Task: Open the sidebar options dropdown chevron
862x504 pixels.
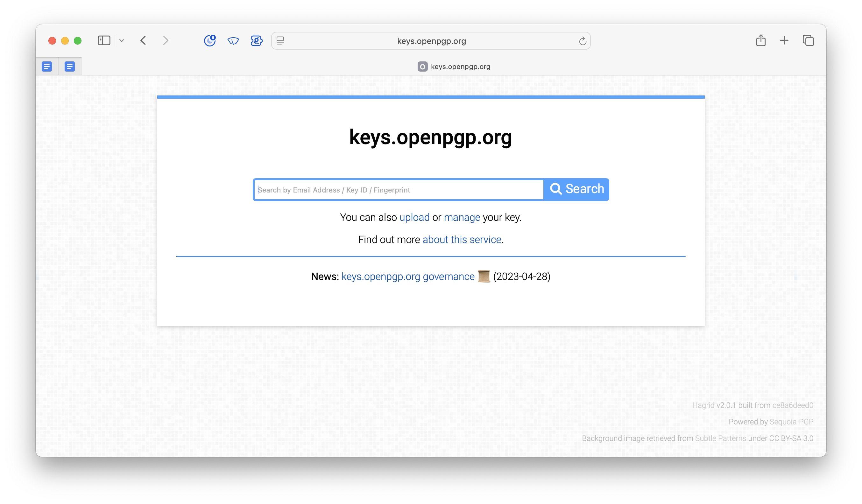Action: tap(121, 41)
